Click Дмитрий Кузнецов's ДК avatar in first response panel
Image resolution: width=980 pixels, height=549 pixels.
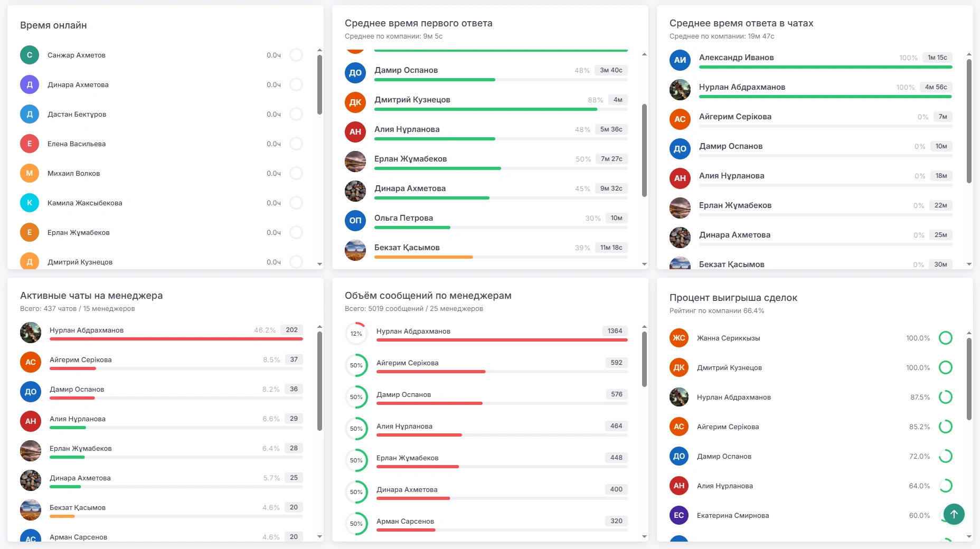[x=355, y=102]
